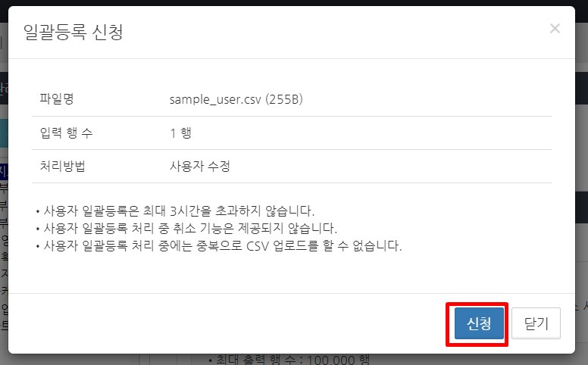Click the note about the 3시간 maximum
Image resolution: width=588 pixels, height=365 pixels.
point(175,211)
